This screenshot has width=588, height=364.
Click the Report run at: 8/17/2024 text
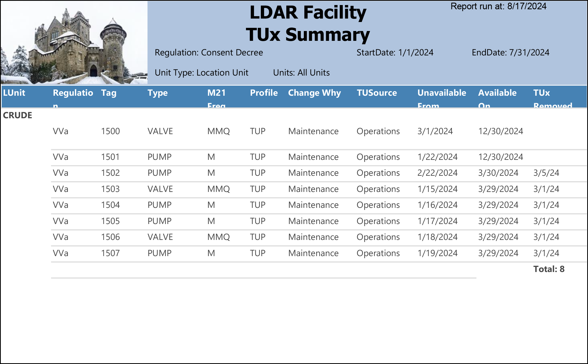pos(498,6)
